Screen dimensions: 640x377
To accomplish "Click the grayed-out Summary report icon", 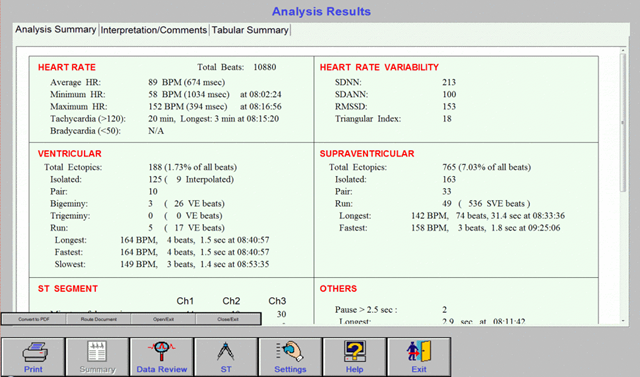I will 97,351.
